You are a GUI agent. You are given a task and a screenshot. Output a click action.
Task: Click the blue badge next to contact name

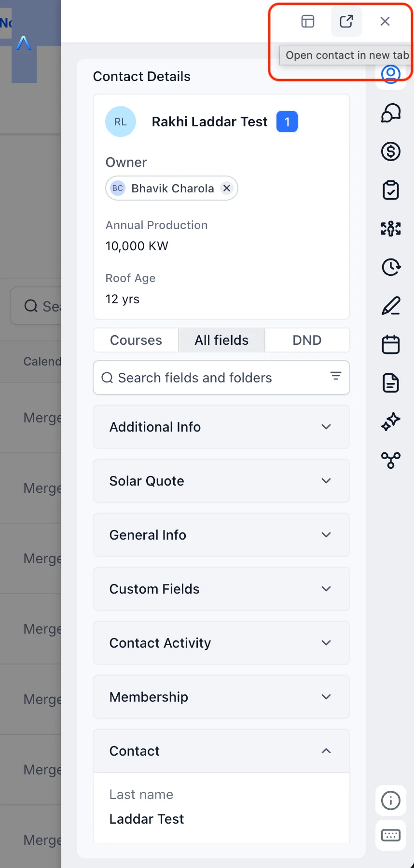[287, 122]
